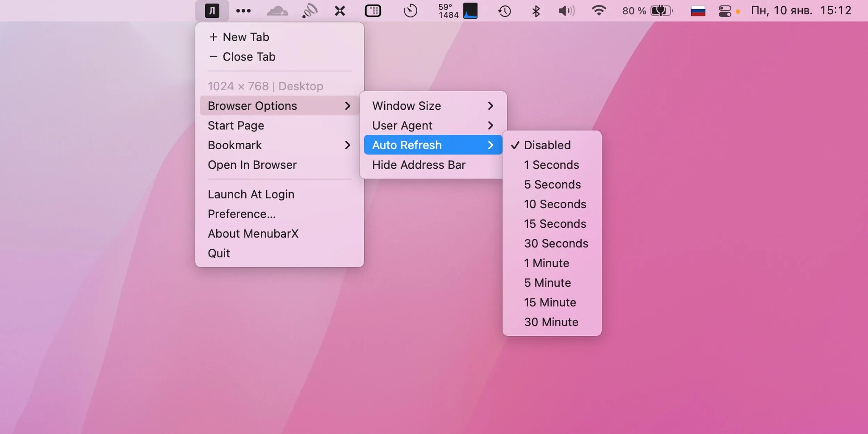Viewport: 868px width, 434px height.
Task: Set auto refresh to 5 Seconds
Action: coord(552,184)
